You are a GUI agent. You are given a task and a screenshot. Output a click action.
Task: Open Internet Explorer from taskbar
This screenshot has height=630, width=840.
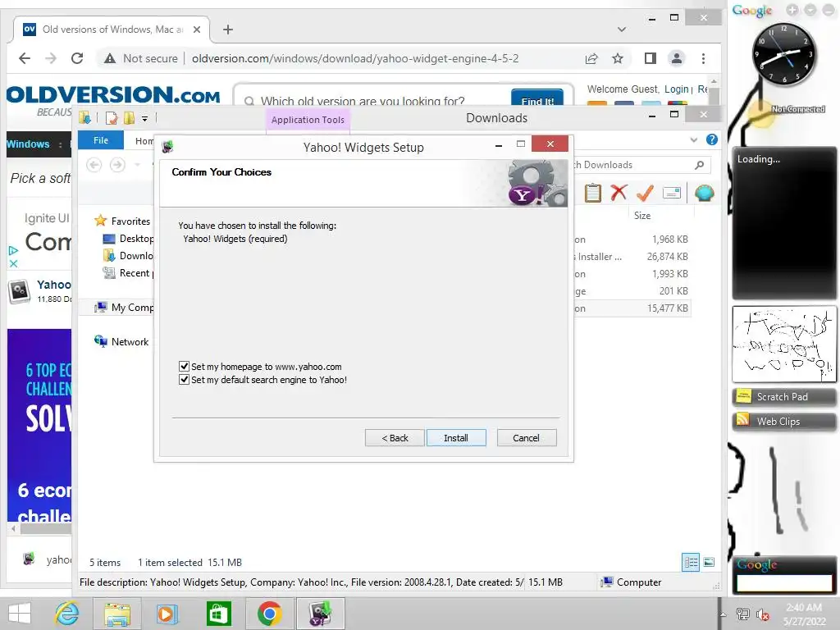pos(67,614)
